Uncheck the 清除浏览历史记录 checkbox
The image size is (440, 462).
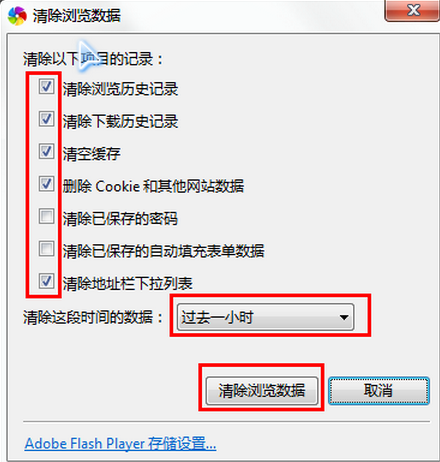46,87
